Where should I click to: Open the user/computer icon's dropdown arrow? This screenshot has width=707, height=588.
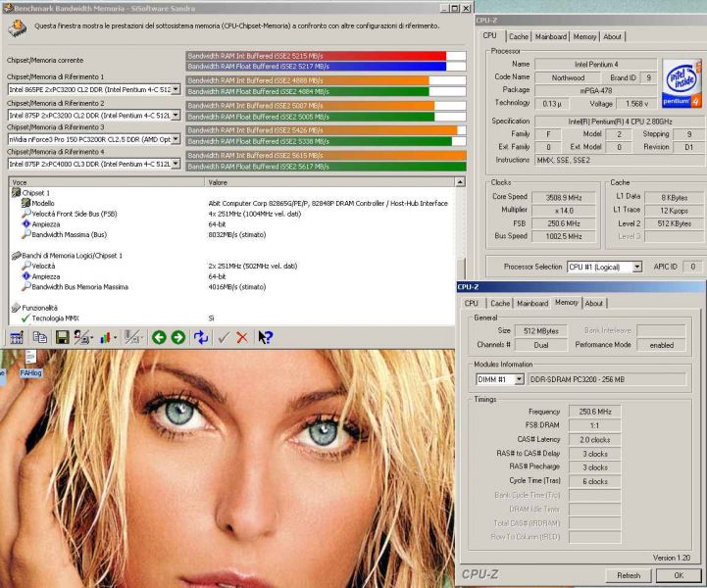coord(91,337)
